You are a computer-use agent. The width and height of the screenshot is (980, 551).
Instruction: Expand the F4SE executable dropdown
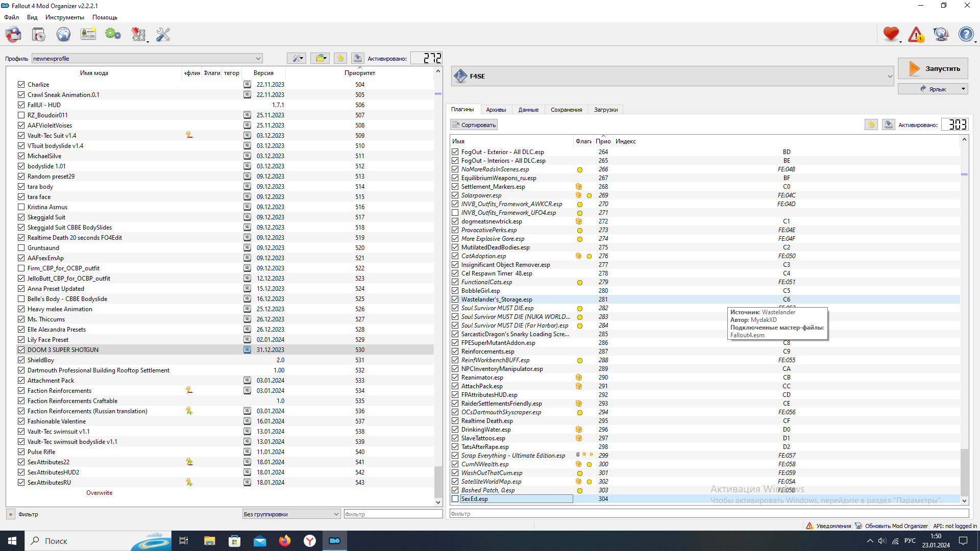click(x=889, y=77)
